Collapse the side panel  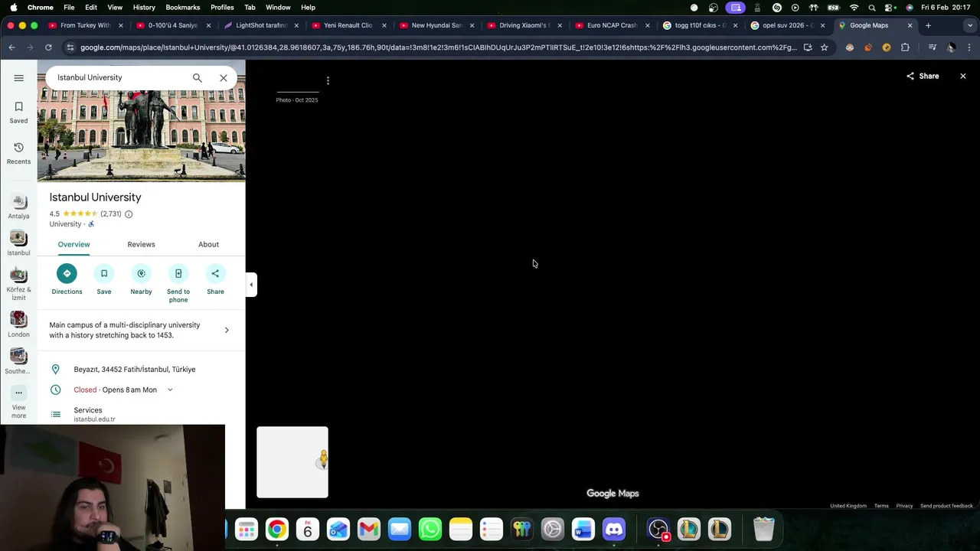tap(251, 285)
